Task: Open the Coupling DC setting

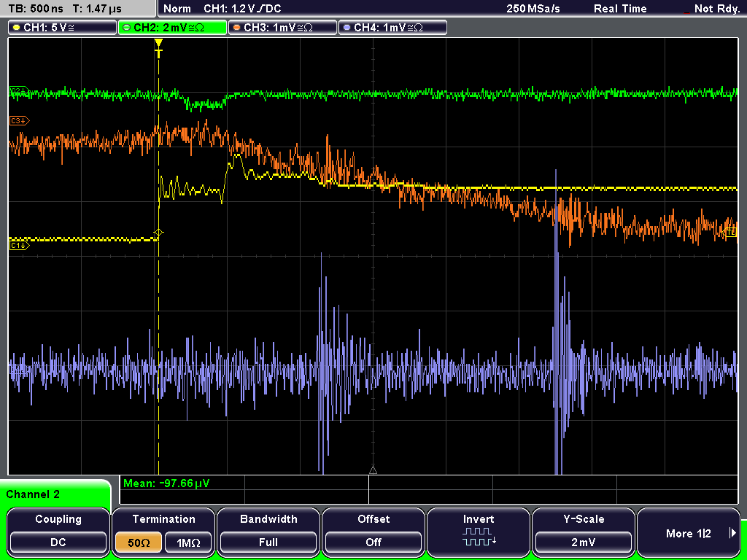Action: (x=58, y=532)
